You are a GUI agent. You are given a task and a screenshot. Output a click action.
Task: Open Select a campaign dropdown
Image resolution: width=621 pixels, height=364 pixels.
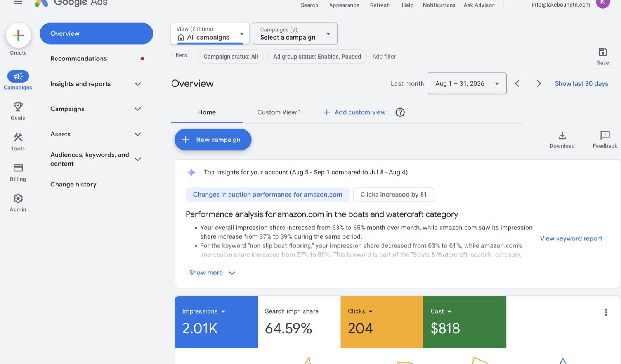(295, 33)
